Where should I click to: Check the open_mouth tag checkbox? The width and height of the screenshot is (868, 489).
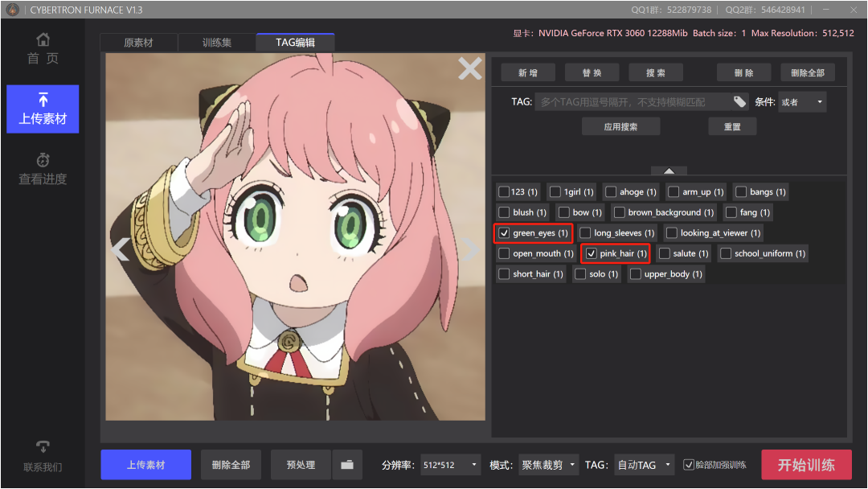(x=504, y=253)
